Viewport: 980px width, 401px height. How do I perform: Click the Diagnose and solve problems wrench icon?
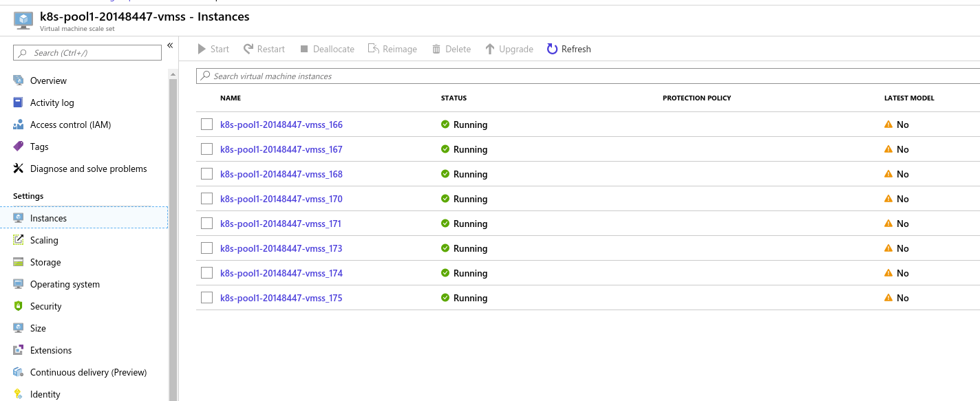click(19, 169)
